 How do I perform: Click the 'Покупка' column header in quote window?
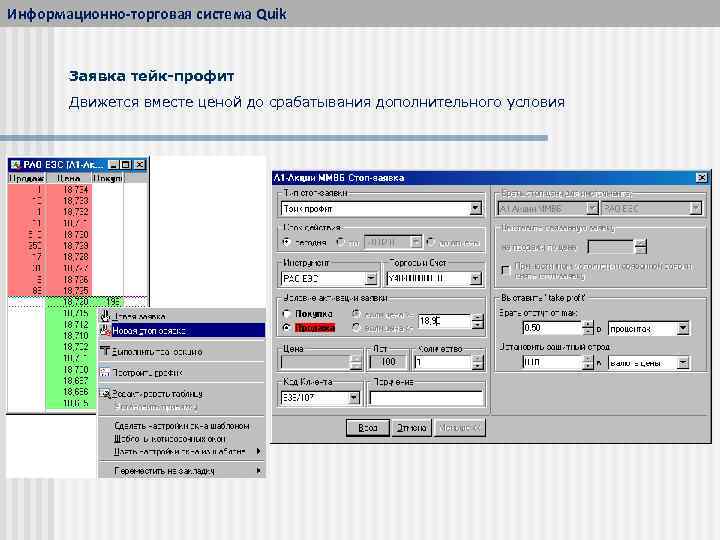(x=107, y=178)
